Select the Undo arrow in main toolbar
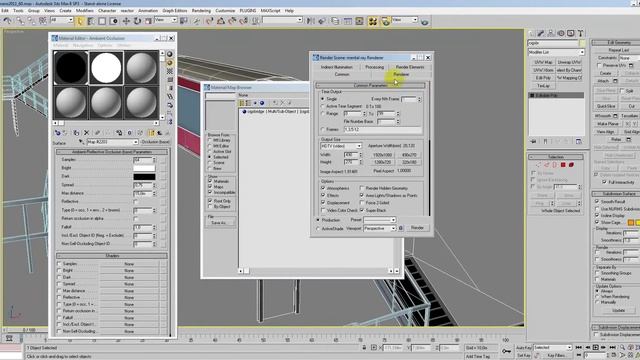This screenshot has width=640, height=360. [7, 20]
